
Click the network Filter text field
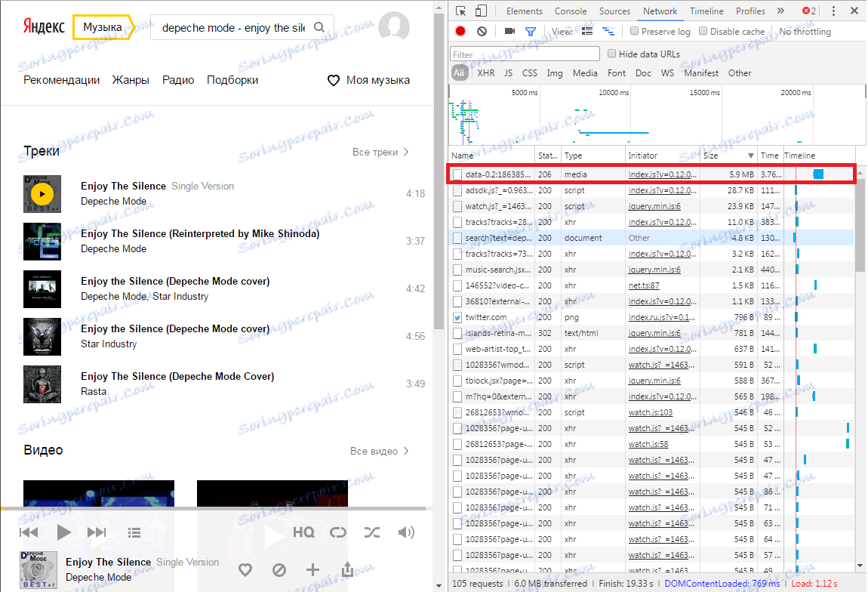(x=525, y=54)
